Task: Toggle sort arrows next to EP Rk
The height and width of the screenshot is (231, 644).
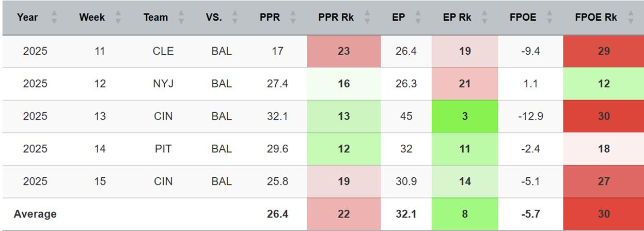Action: [x=484, y=18]
